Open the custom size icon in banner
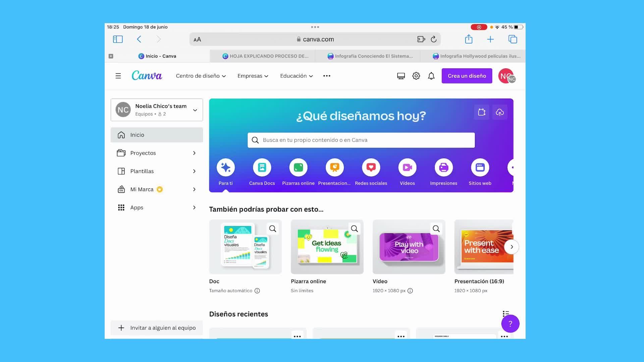 (482, 112)
